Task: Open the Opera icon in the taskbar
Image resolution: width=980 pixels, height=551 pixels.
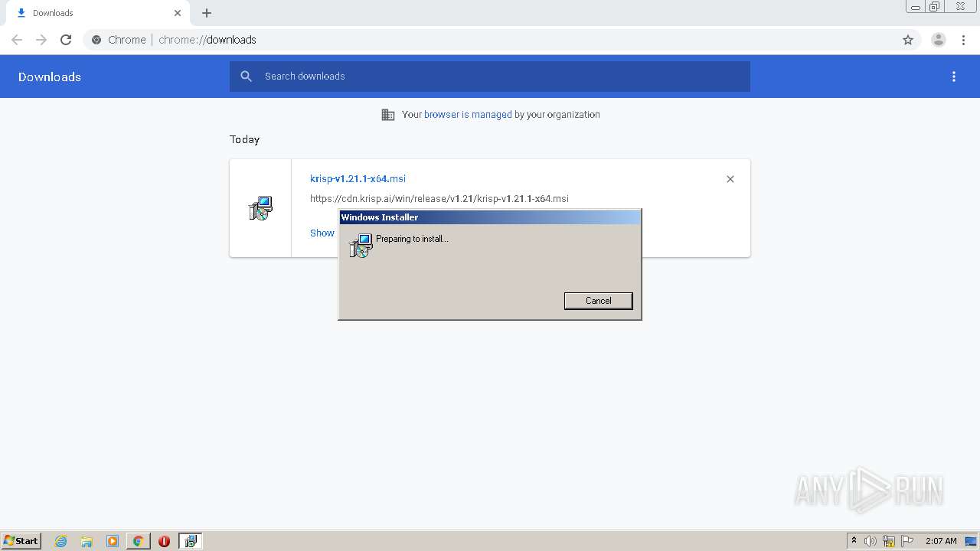Action: coord(164,541)
